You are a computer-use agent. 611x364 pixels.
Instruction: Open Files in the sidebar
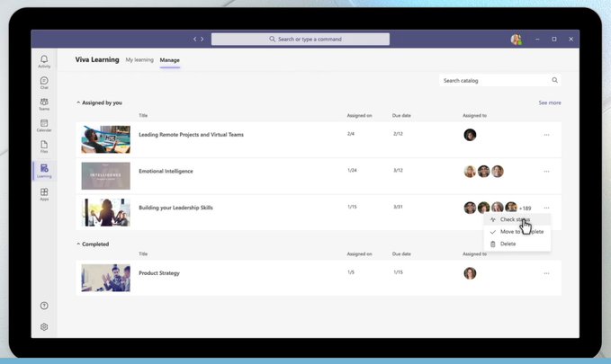pos(44,146)
